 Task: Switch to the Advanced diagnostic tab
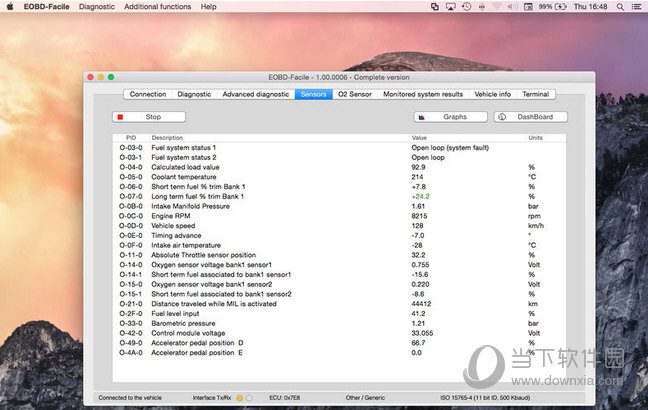pos(256,94)
